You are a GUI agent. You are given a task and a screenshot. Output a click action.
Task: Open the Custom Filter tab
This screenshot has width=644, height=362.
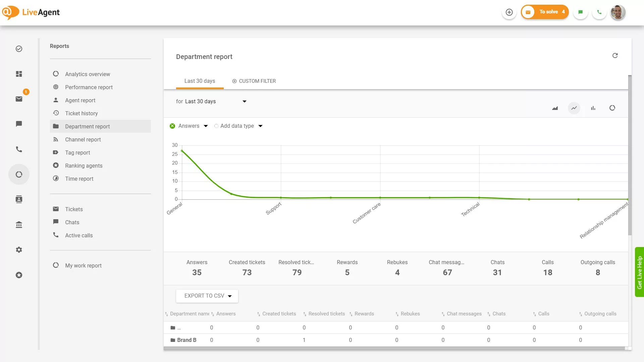254,81
